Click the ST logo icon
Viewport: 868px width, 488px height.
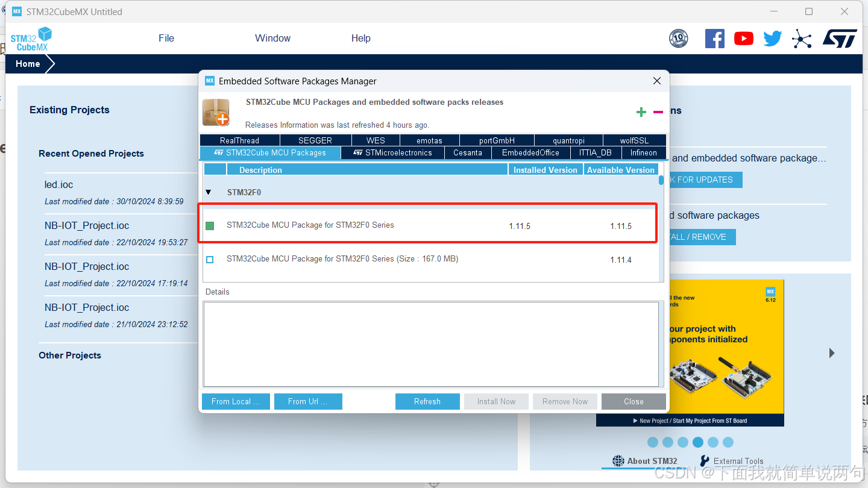click(x=840, y=39)
